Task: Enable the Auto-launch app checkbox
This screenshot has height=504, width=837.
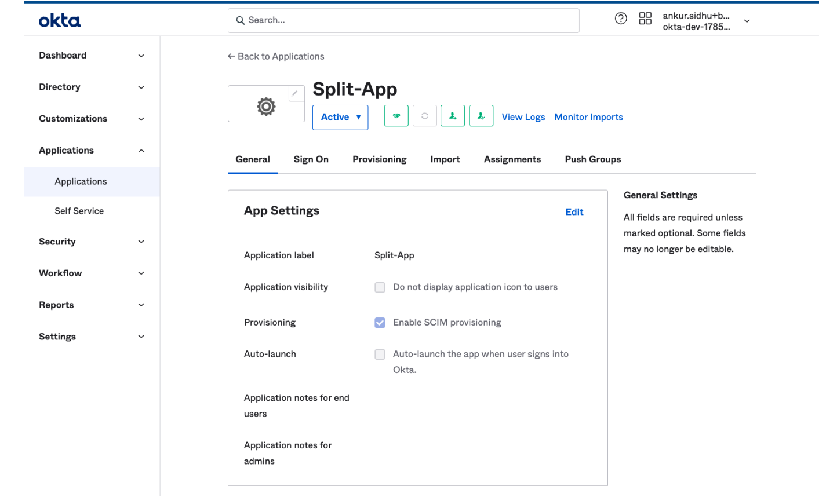Action: pyautogui.click(x=380, y=355)
